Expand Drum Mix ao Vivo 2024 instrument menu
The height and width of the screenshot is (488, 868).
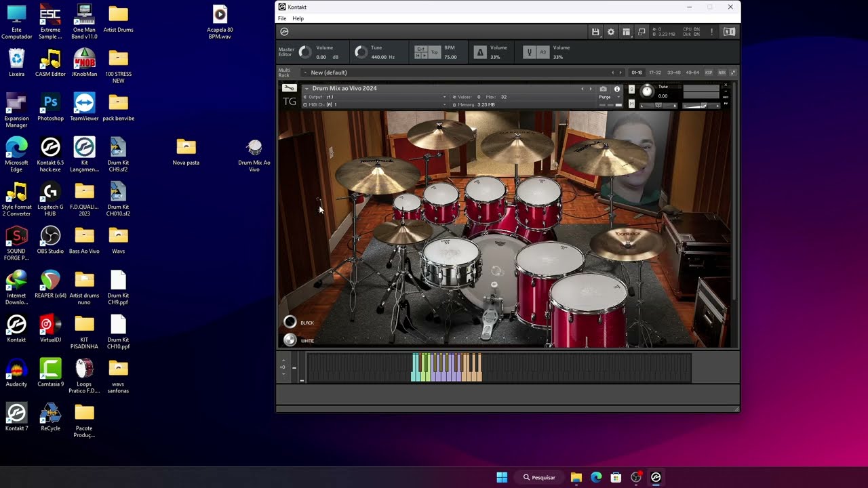click(307, 89)
